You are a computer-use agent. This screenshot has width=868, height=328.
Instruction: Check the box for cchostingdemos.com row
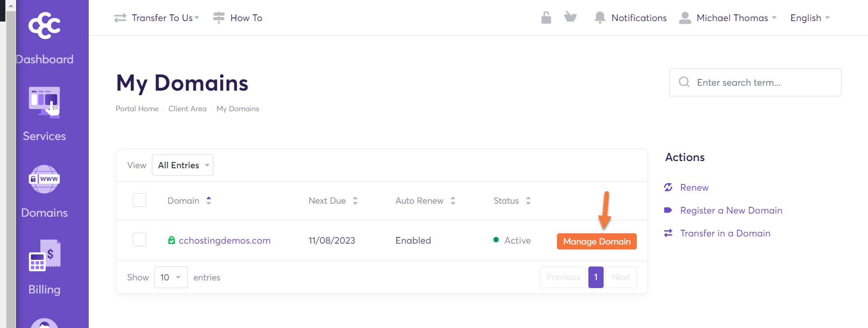pyautogui.click(x=139, y=240)
